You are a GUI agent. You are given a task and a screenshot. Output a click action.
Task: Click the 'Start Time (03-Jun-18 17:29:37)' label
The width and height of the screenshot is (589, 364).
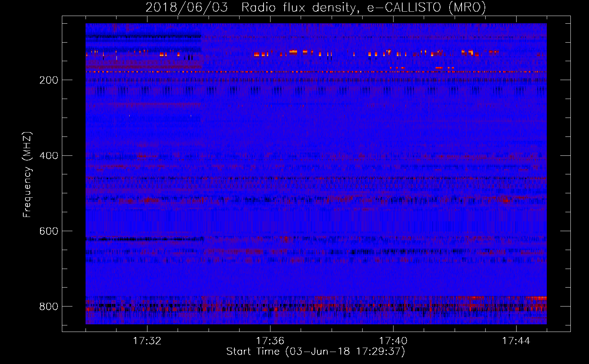click(x=316, y=352)
